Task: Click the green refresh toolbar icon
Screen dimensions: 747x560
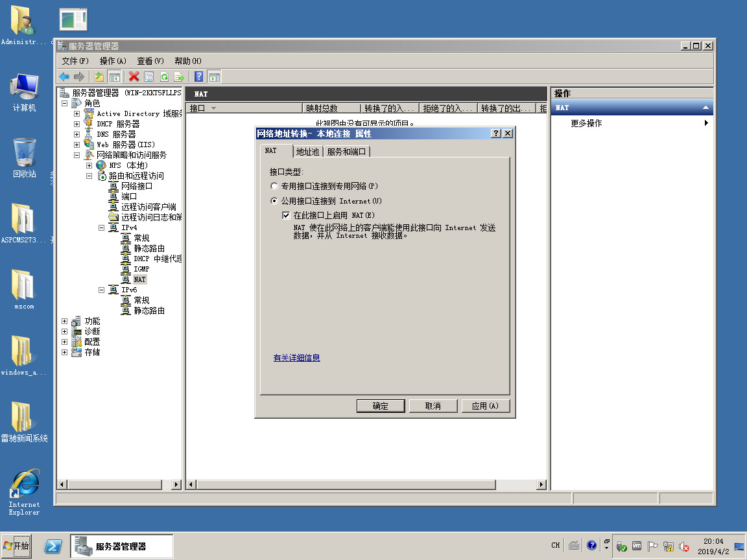Action: 165,76
